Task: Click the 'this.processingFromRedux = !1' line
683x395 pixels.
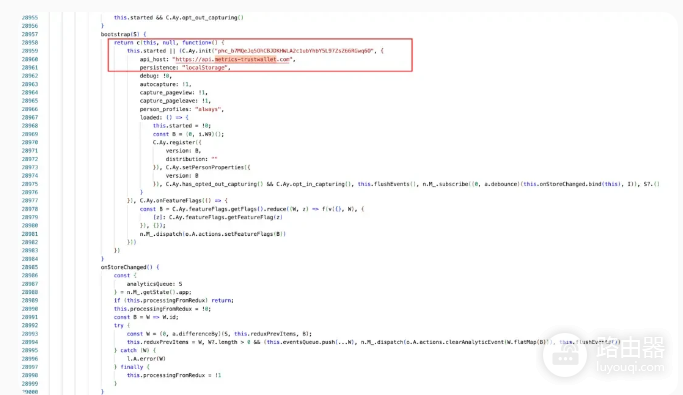Action: tap(174, 375)
